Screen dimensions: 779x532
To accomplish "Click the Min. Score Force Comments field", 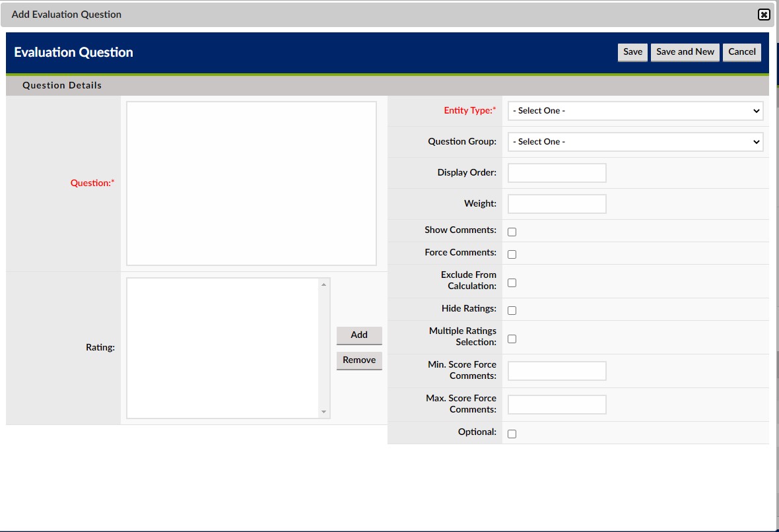I will [556, 371].
